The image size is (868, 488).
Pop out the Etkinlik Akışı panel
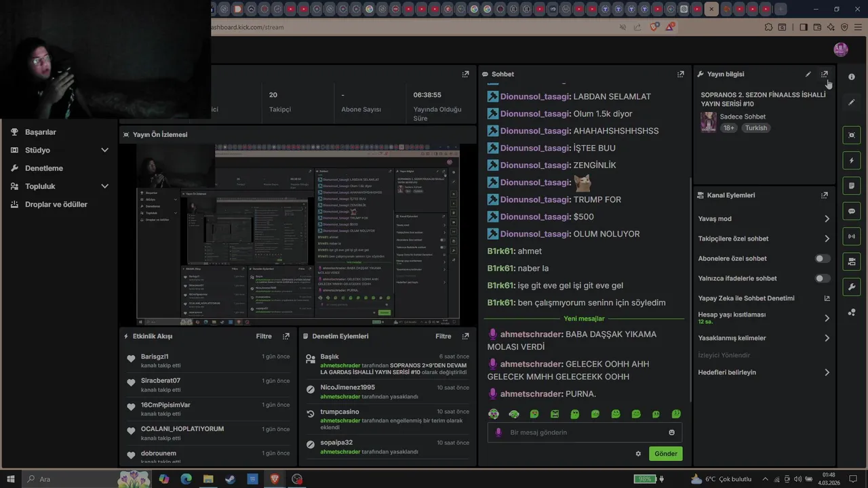pyautogui.click(x=286, y=336)
